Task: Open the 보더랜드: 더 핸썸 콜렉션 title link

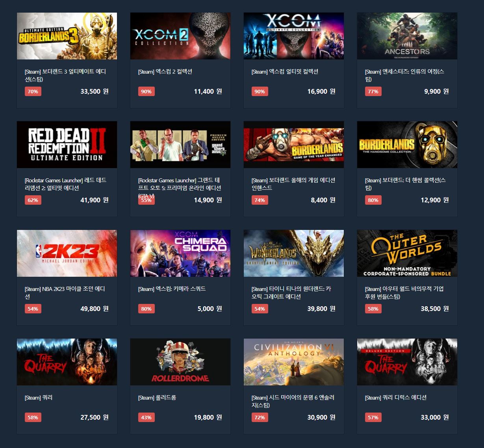Action: point(405,184)
